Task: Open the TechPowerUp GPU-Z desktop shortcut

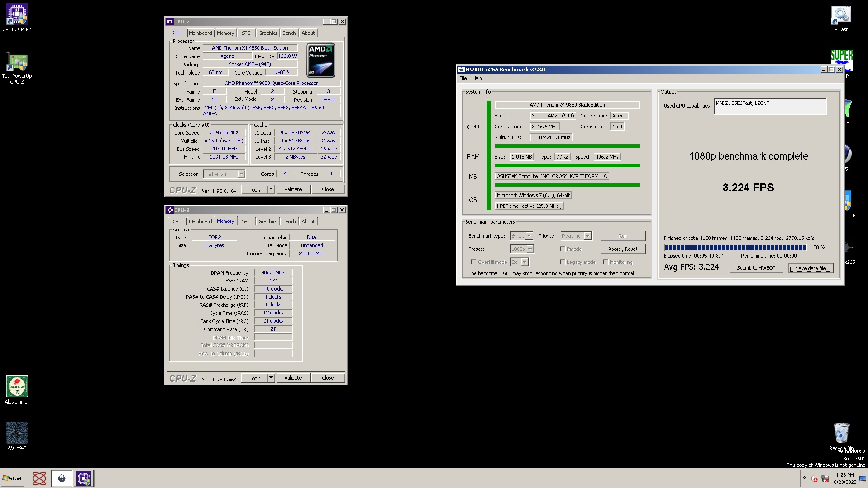Action: click(17, 68)
